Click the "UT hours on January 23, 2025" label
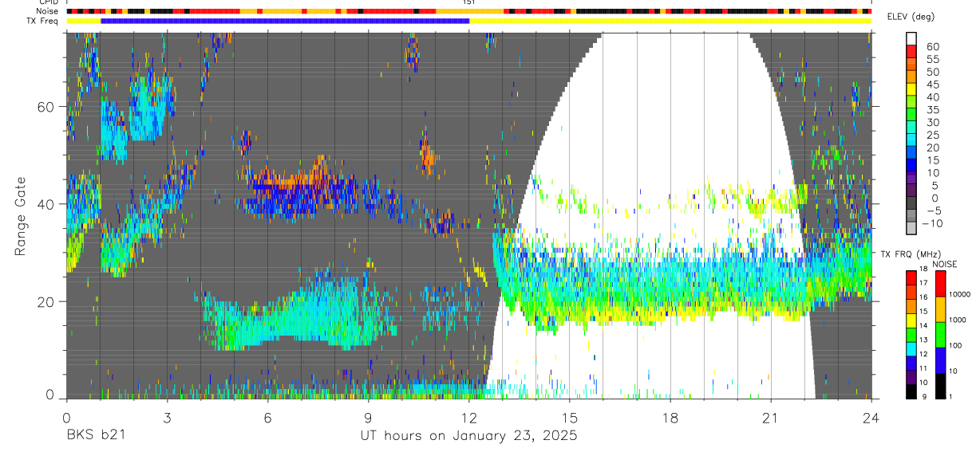Image resolution: width=980 pixels, height=452 pixels. tap(468, 435)
